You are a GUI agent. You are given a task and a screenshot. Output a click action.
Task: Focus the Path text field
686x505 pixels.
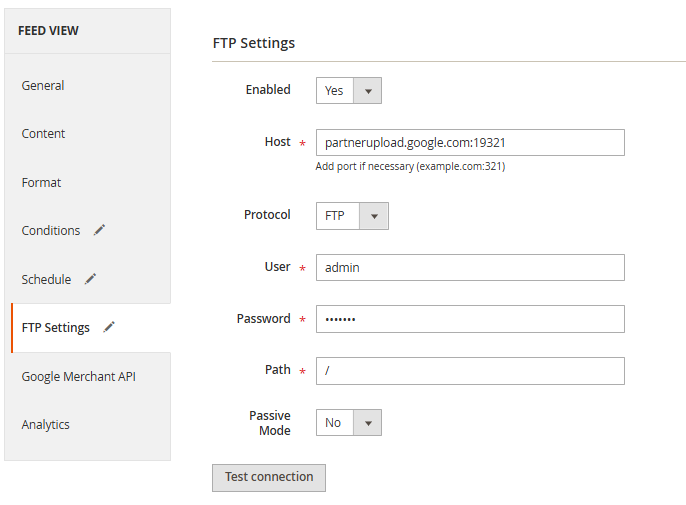pyautogui.click(x=470, y=371)
